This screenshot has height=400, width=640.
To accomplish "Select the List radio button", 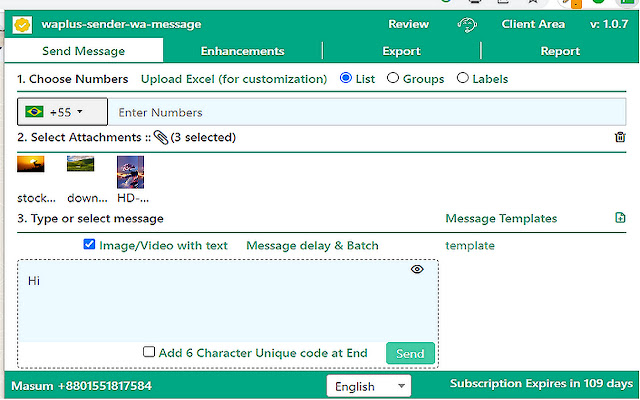I will coord(346,78).
